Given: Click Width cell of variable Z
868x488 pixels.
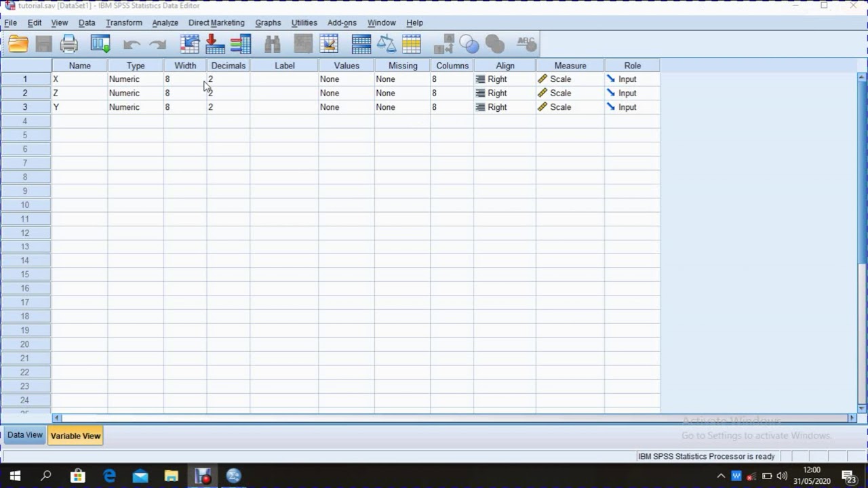Looking at the screenshot, I should coord(184,93).
